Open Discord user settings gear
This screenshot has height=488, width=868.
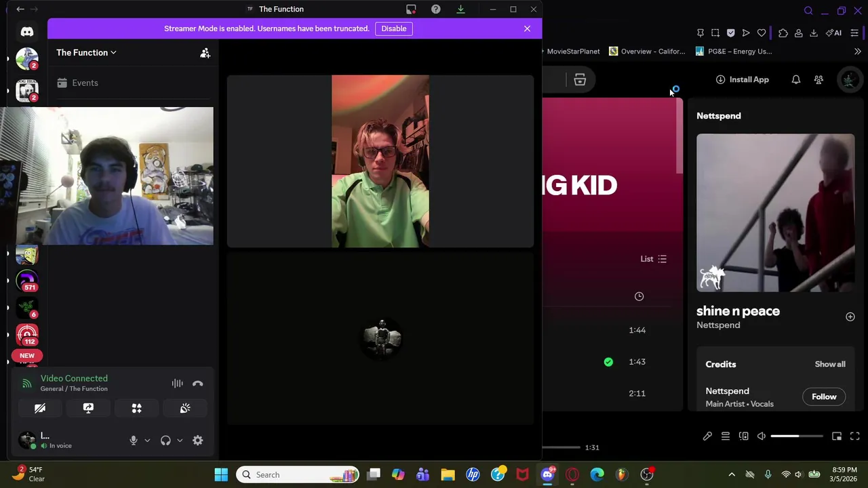(197, 441)
